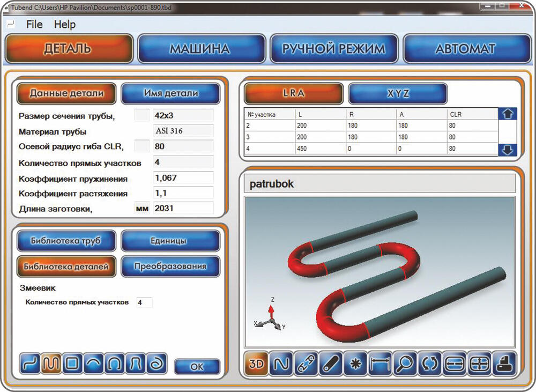Image resolution: width=536 pixels, height=392 pixels.
Task: Choose the square frame shape icon
Action: [x=73, y=364]
